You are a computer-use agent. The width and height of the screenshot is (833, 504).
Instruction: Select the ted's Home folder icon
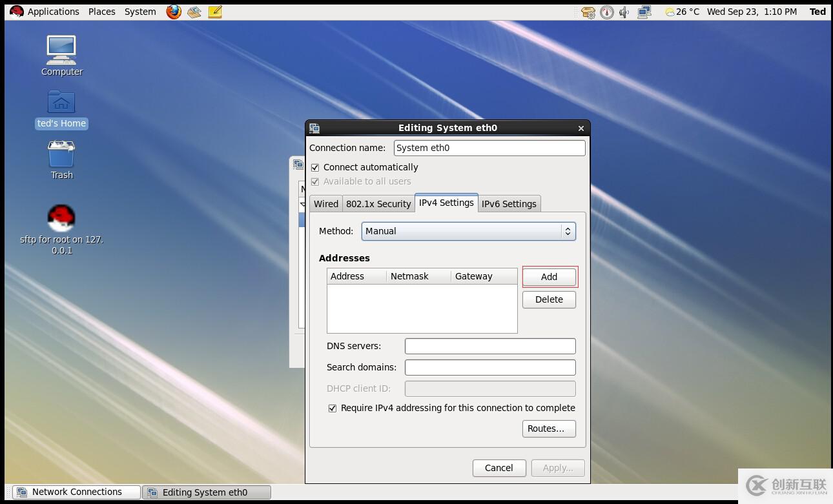[x=61, y=109]
